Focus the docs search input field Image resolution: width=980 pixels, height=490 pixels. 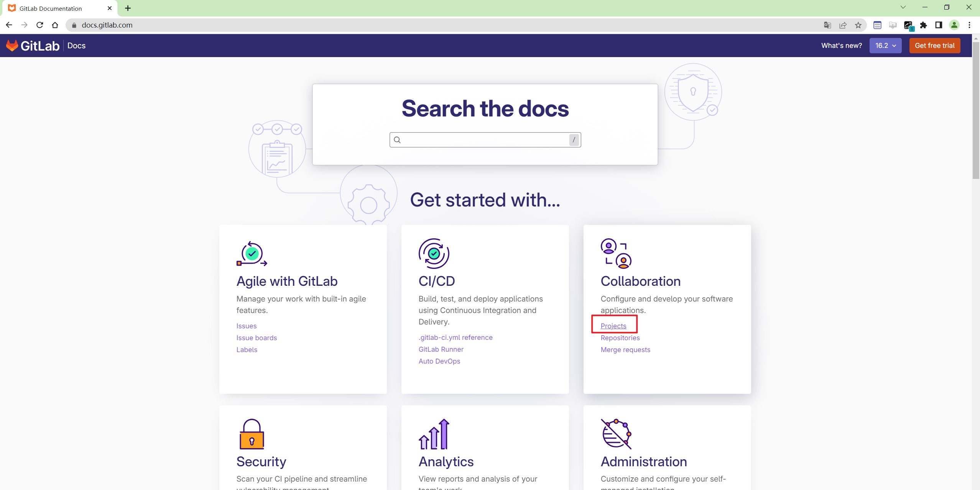(485, 140)
